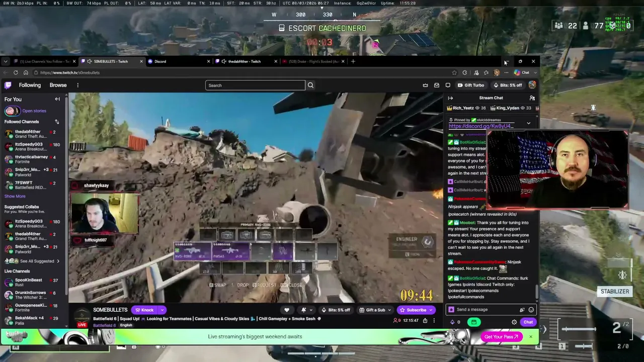This screenshot has height=362, width=644.
Task: Open Prime loot crown icon
Action: click(x=425, y=85)
